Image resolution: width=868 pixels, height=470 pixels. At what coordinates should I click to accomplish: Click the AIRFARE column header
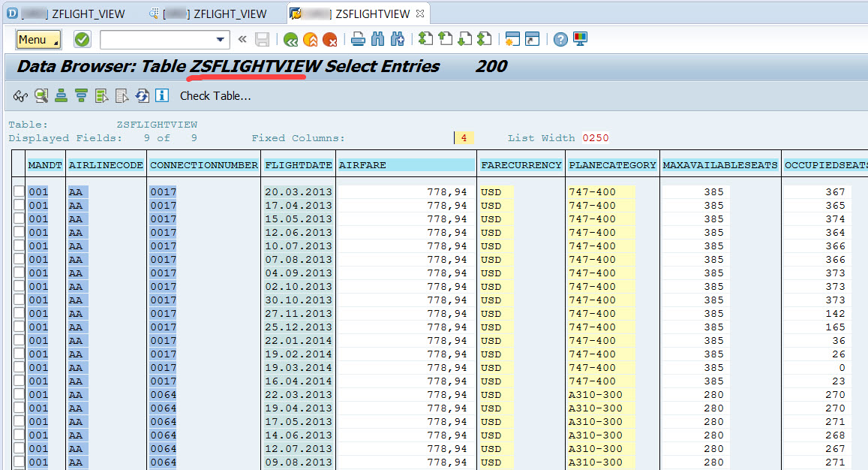pos(405,164)
